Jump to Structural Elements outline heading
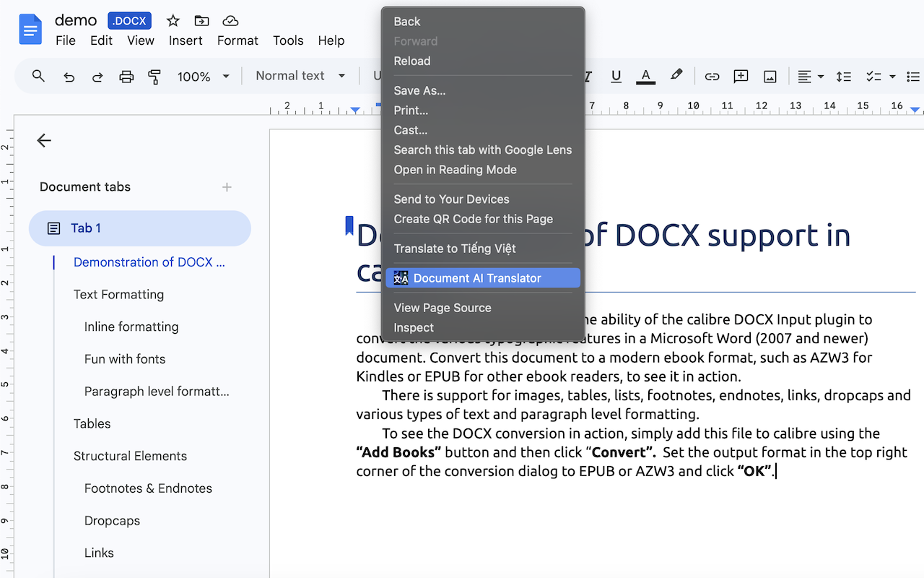 tap(130, 456)
